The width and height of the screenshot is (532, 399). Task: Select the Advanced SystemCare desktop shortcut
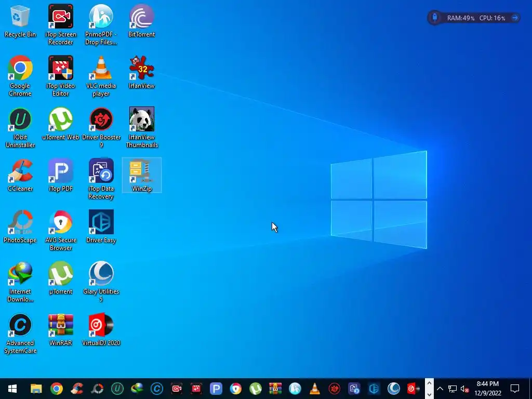point(20,334)
